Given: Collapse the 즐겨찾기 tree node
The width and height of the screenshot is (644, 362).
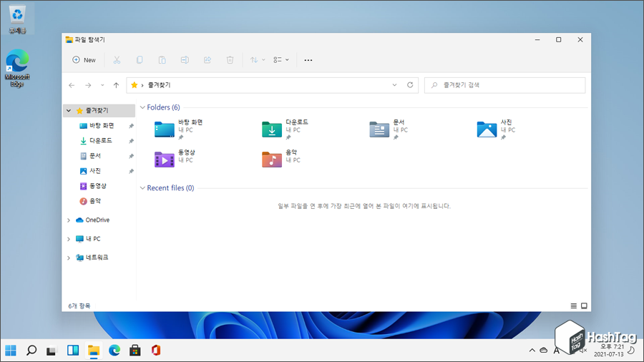Looking at the screenshot, I should pyautogui.click(x=69, y=111).
